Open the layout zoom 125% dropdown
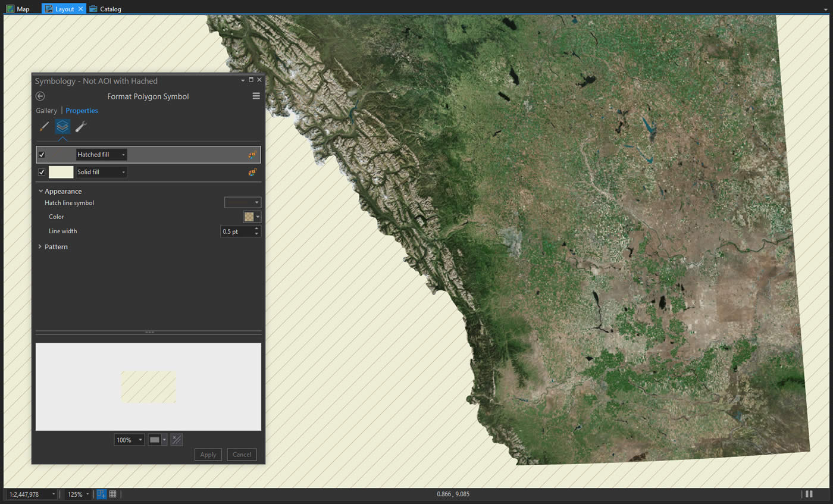 tap(79, 494)
